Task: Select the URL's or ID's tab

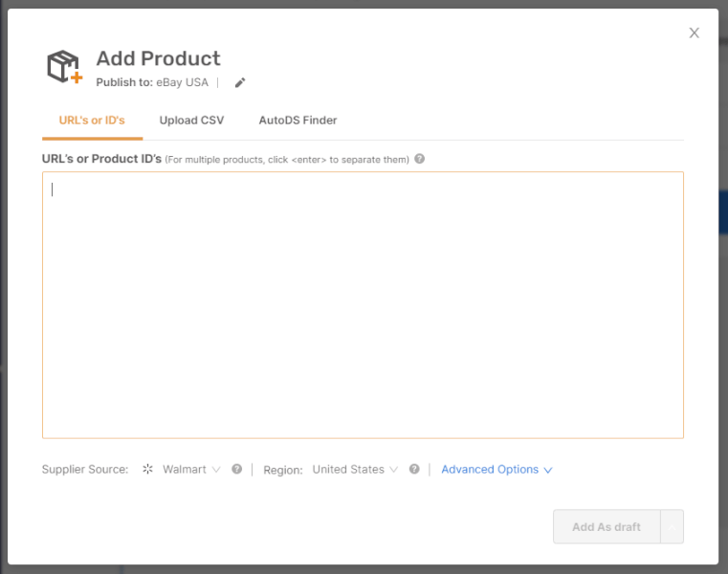Action: [92, 121]
